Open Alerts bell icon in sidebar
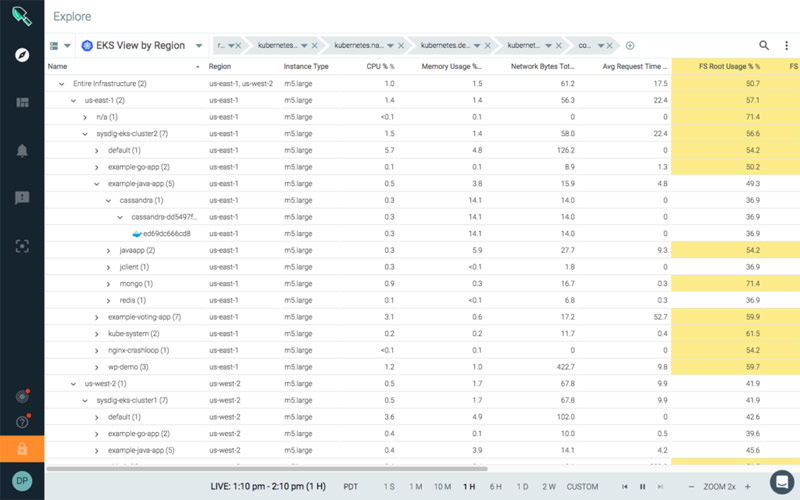The width and height of the screenshot is (800, 500). (22, 151)
